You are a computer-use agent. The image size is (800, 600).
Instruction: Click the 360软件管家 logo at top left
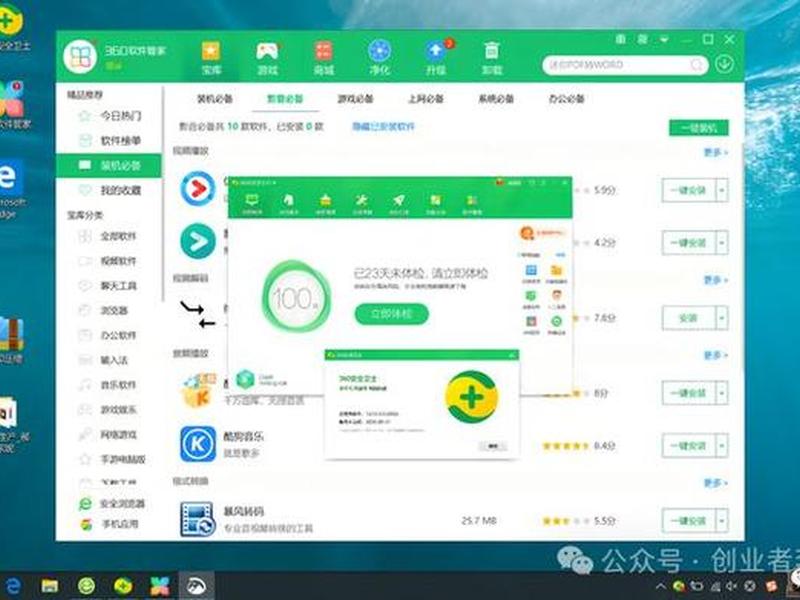click(x=80, y=56)
